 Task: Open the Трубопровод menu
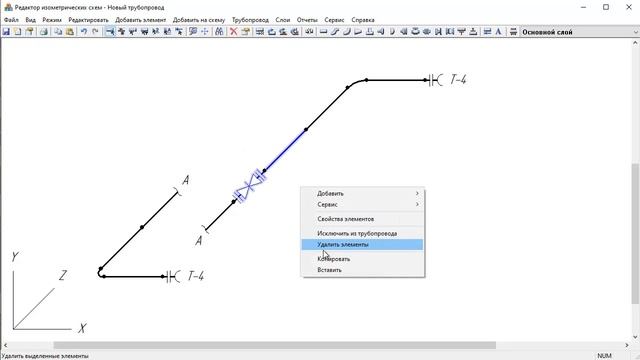coord(250,20)
